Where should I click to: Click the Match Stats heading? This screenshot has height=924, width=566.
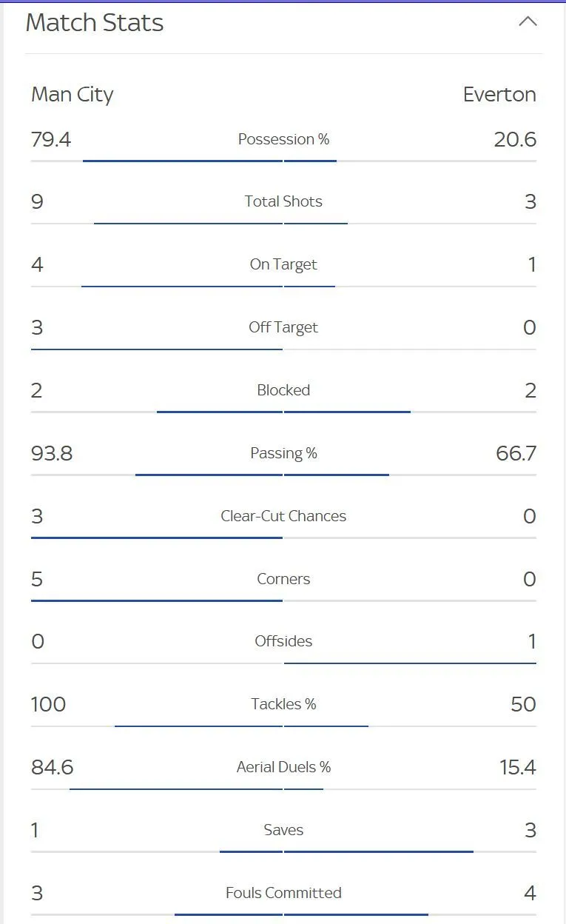[95, 23]
